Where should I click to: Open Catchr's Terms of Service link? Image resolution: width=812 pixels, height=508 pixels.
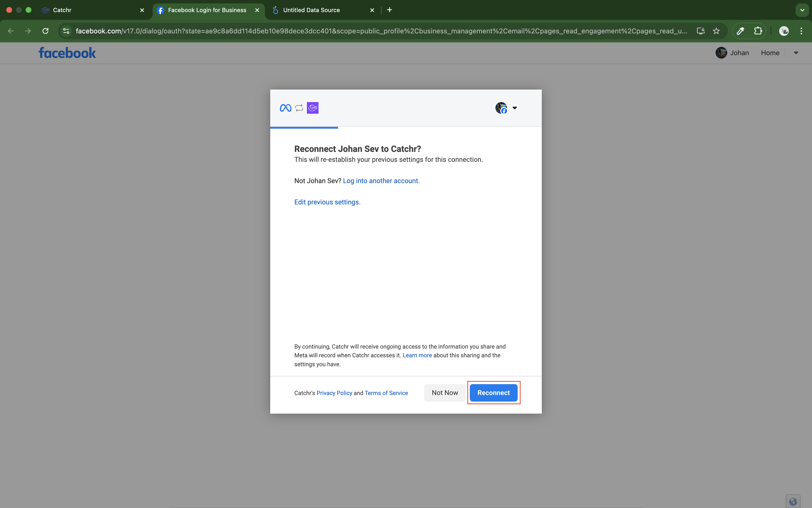coord(386,393)
